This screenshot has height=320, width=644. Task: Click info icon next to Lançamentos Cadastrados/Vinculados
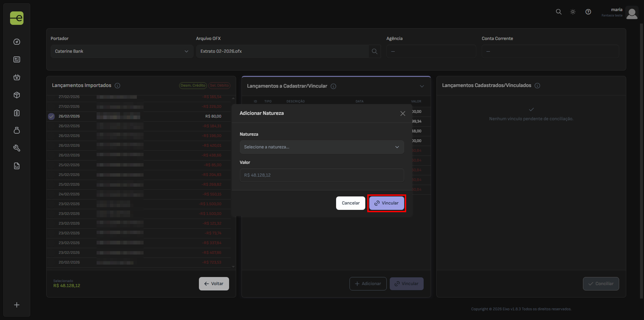(x=537, y=86)
